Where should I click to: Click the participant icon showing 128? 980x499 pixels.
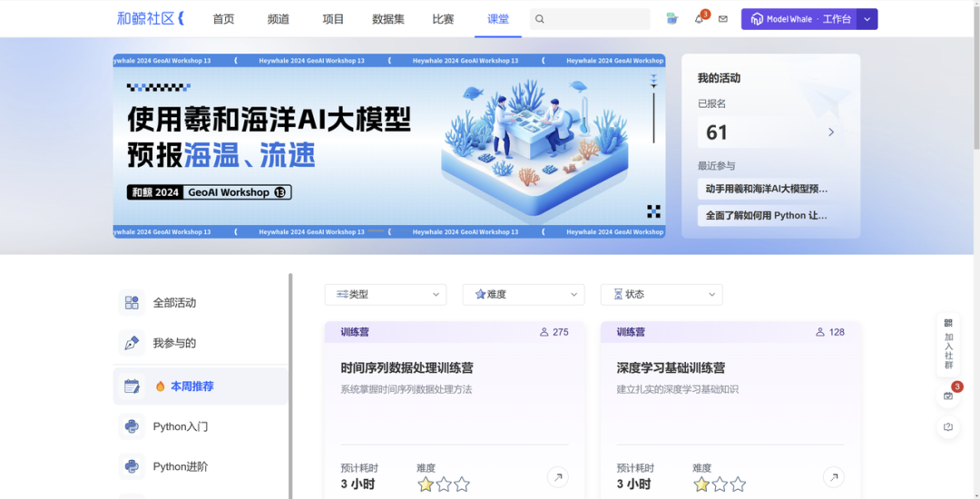click(x=820, y=332)
